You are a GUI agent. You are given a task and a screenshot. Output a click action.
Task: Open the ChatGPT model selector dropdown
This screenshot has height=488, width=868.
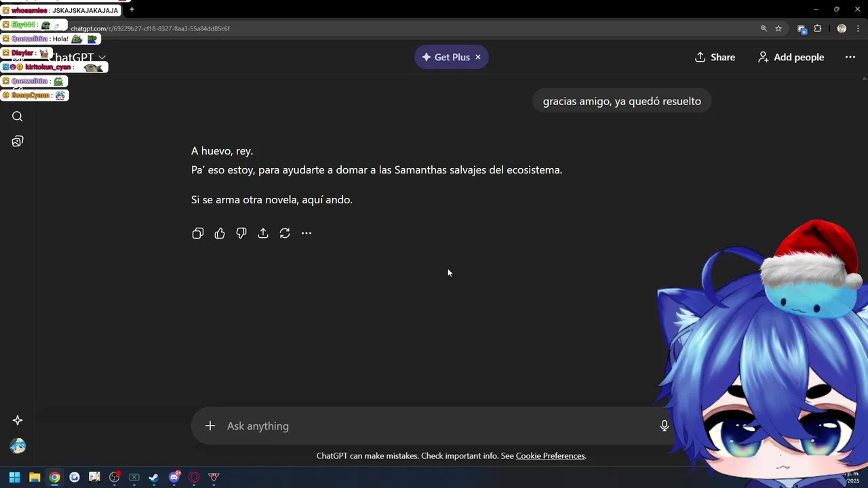(77, 58)
